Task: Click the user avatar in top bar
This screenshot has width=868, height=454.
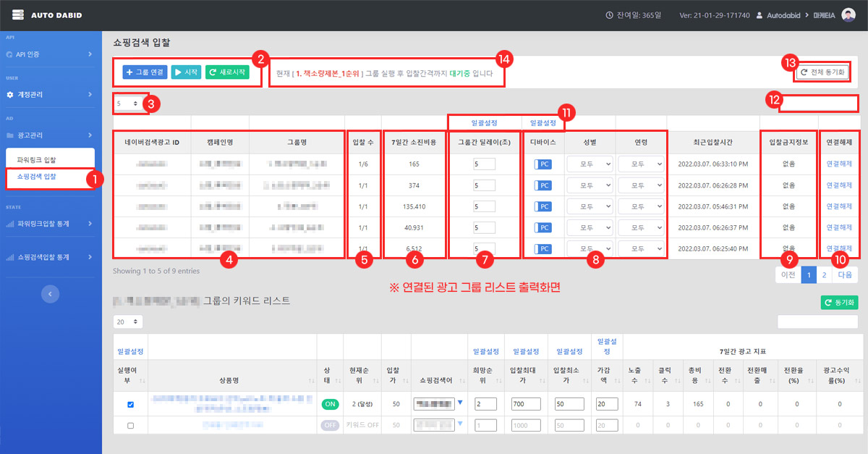Action: pos(848,15)
